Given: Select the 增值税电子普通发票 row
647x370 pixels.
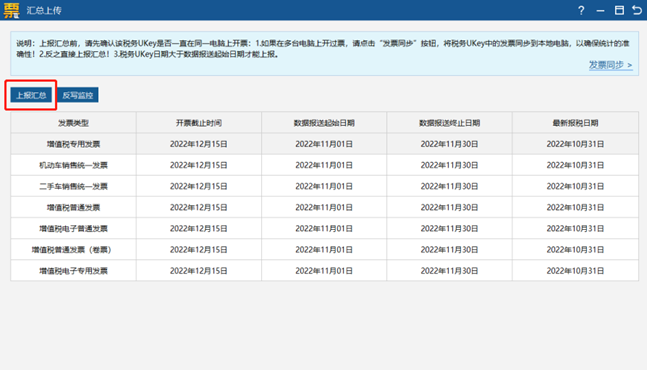Looking at the screenshot, I should click(324, 229).
